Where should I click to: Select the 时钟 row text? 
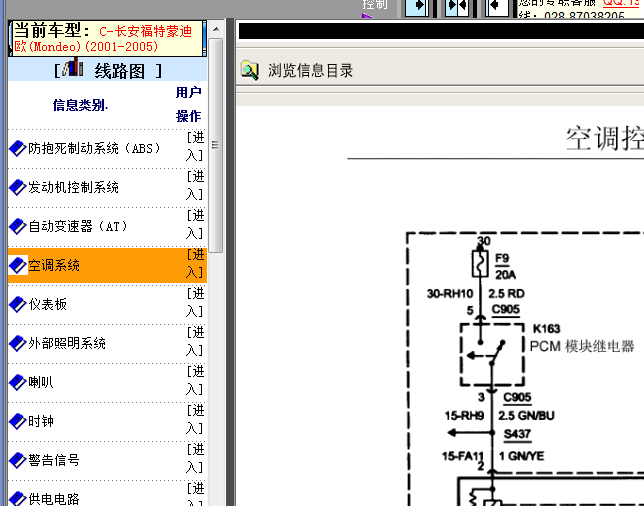pos(41,421)
